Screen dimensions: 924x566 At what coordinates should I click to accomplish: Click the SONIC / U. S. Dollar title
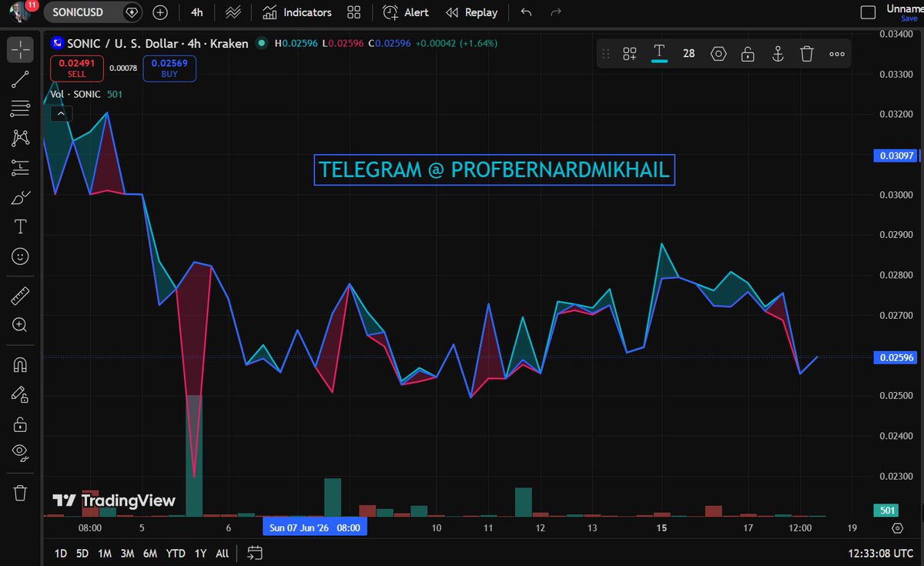[156, 44]
